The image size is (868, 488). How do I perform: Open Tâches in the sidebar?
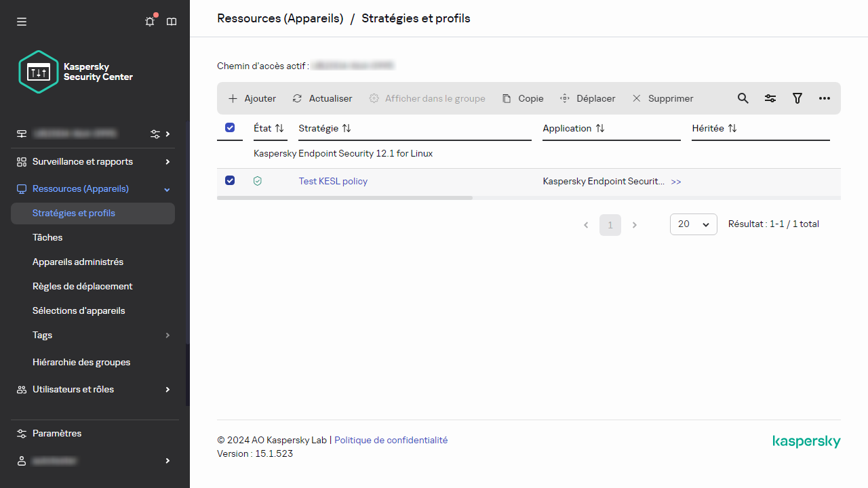click(47, 238)
